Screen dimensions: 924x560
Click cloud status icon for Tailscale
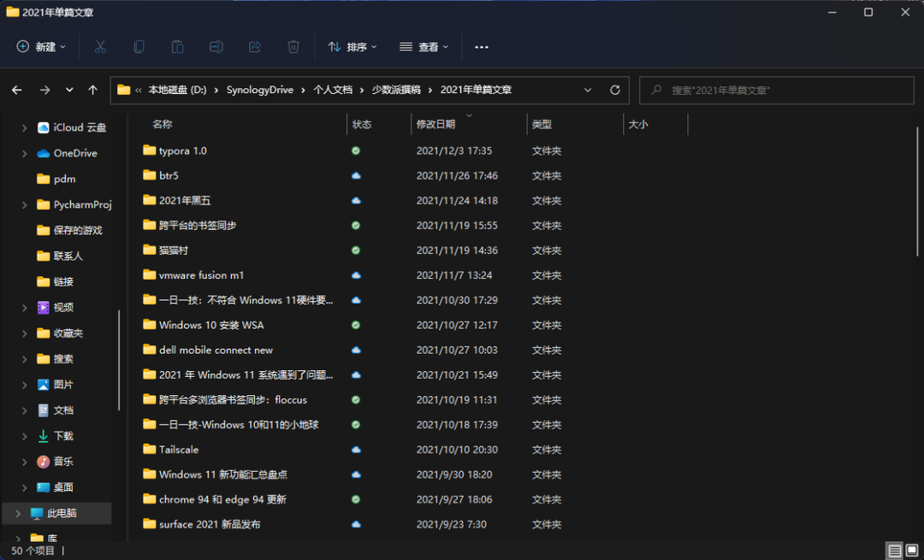click(356, 450)
